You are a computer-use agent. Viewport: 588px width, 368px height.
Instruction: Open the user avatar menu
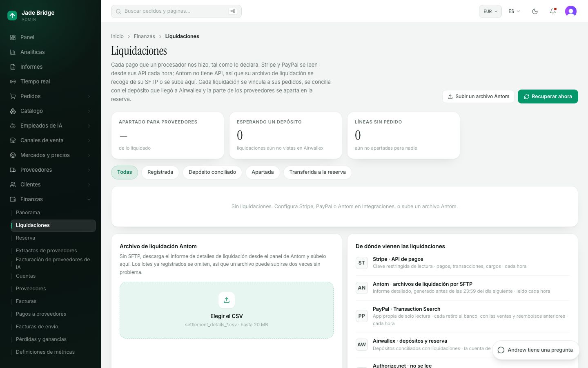571,11
